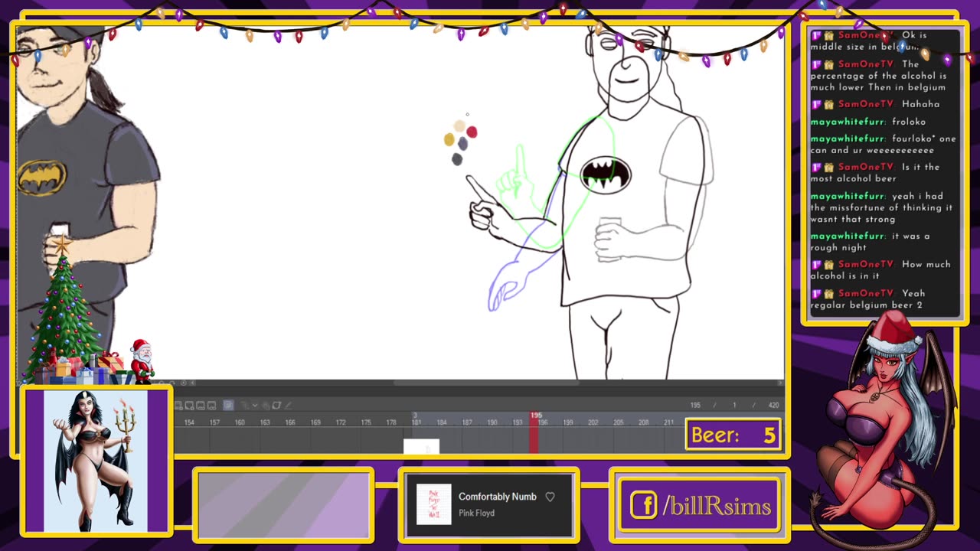
Task: Jump to frame 205 on the ruler
Action: click(618, 422)
